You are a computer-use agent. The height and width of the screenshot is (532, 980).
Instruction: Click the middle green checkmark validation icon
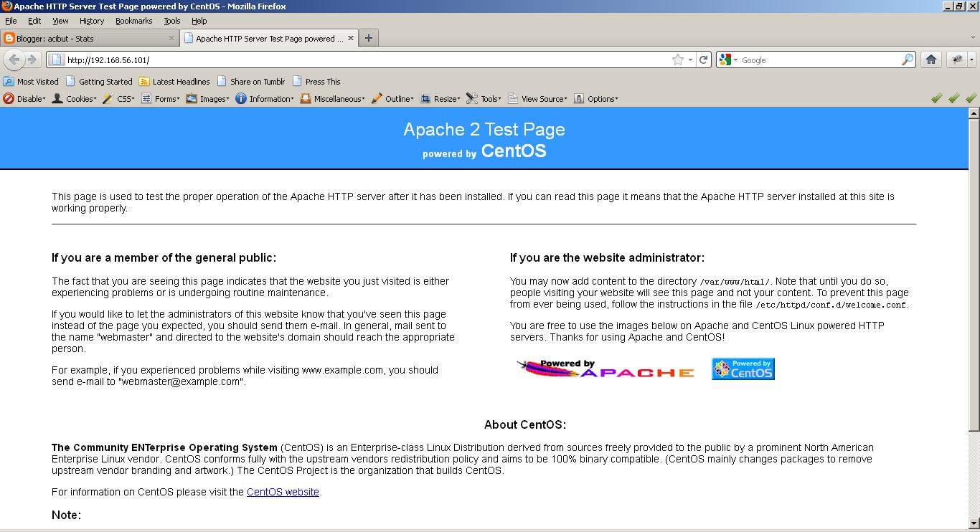point(953,98)
